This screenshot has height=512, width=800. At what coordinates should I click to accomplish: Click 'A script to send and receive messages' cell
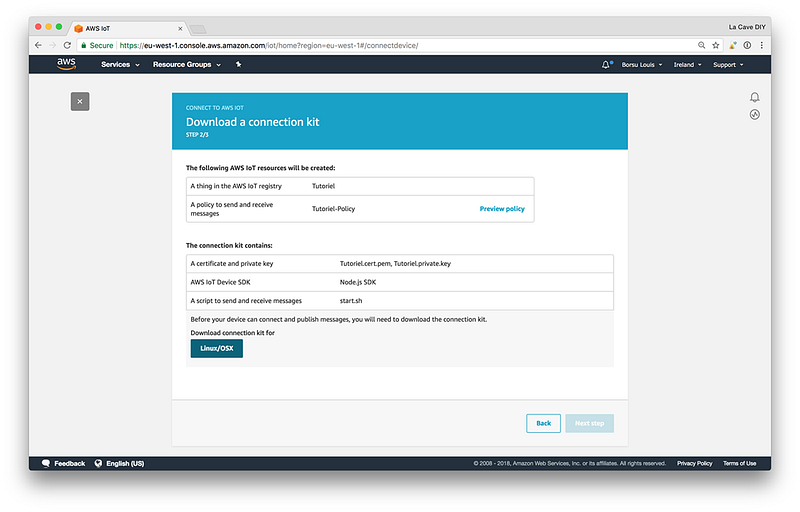click(x=246, y=301)
